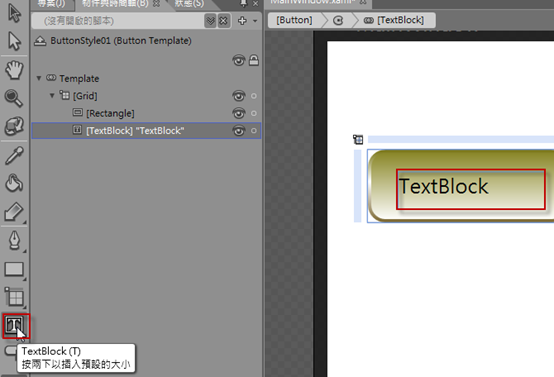Select the [Grid] row in tree

pos(147,96)
